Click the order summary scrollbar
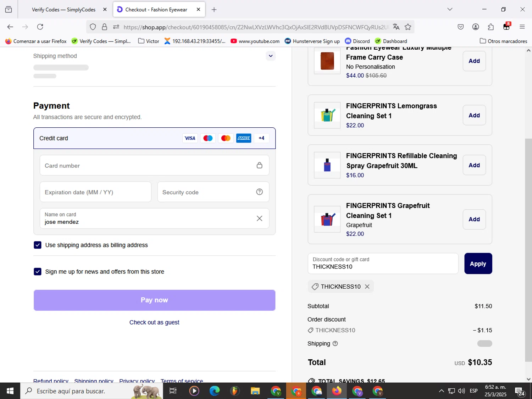Screen dimensions: 532x399 coord(528,250)
